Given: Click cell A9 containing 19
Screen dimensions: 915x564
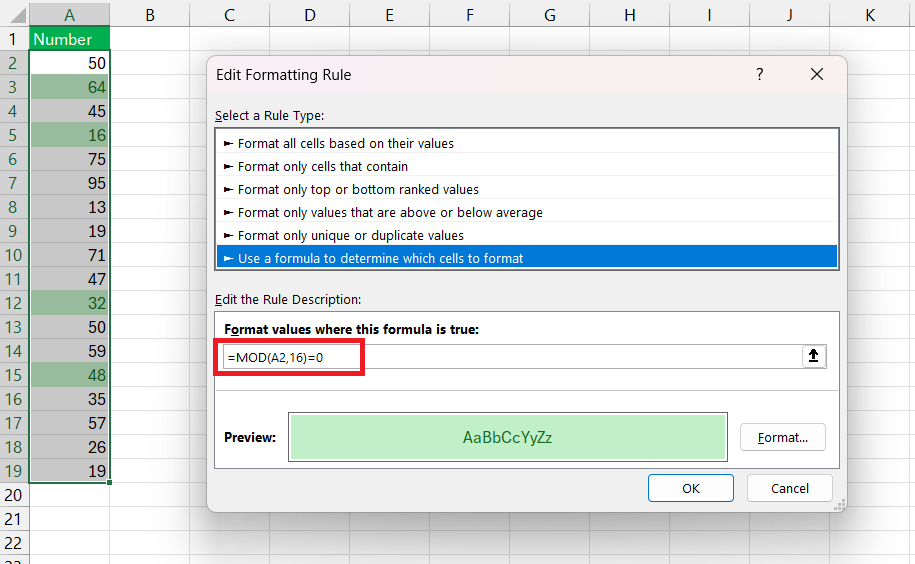Looking at the screenshot, I should [x=69, y=230].
